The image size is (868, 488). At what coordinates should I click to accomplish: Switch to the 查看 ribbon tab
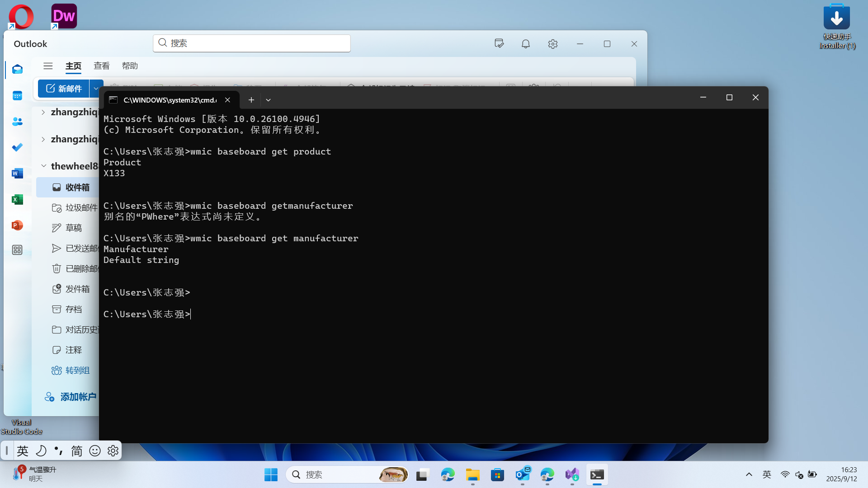coord(101,66)
